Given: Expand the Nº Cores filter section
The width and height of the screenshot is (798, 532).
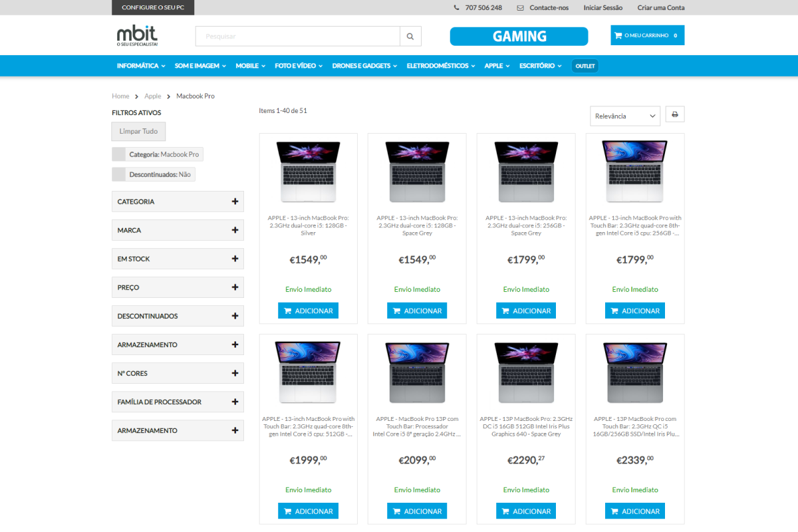Looking at the screenshot, I should pyautogui.click(x=178, y=373).
